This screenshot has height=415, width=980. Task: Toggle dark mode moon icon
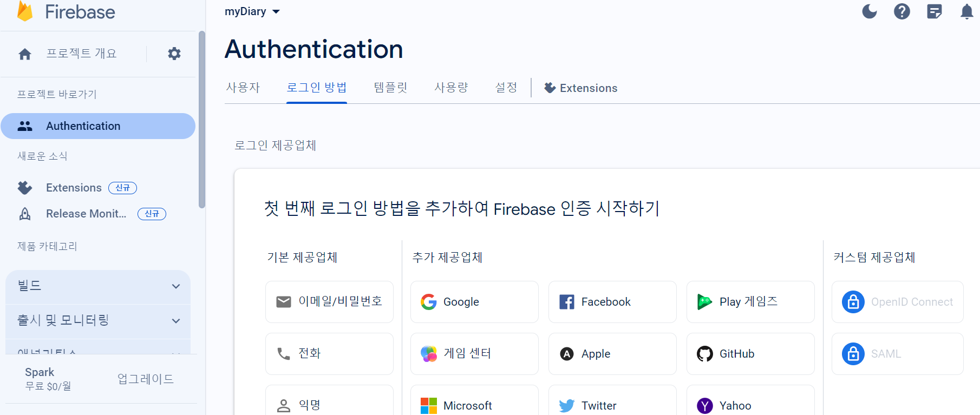[870, 11]
